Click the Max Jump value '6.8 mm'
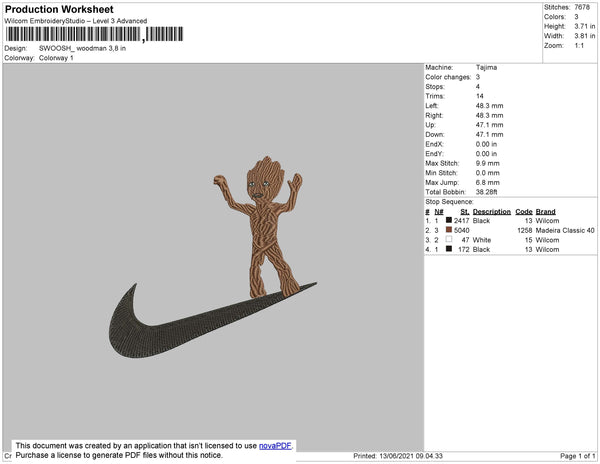600x464 pixels. [x=488, y=182]
